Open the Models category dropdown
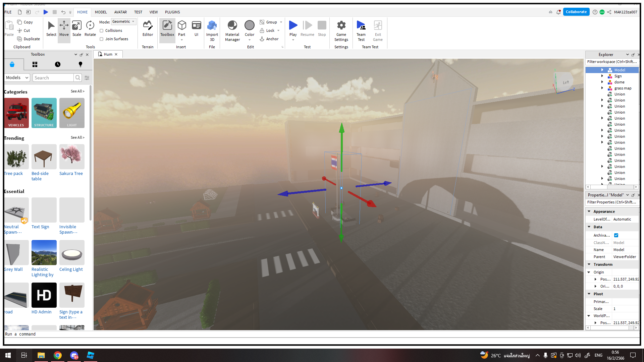The height and width of the screenshot is (362, 644). click(17, 78)
